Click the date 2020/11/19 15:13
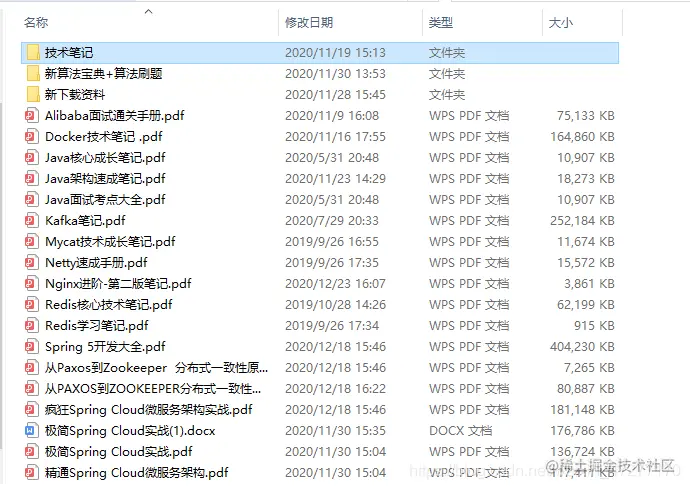This screenshot has width=690, height=489. 335,52
